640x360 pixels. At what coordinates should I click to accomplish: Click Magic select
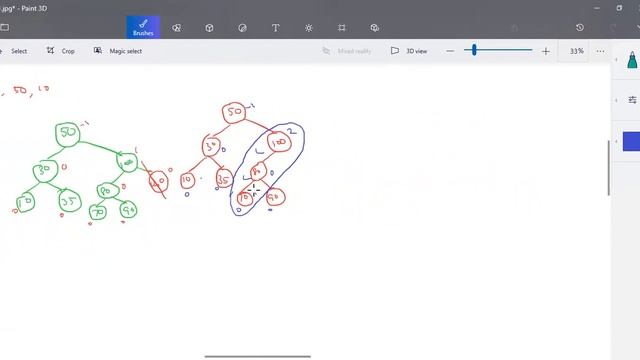click(x=118, y=51)
